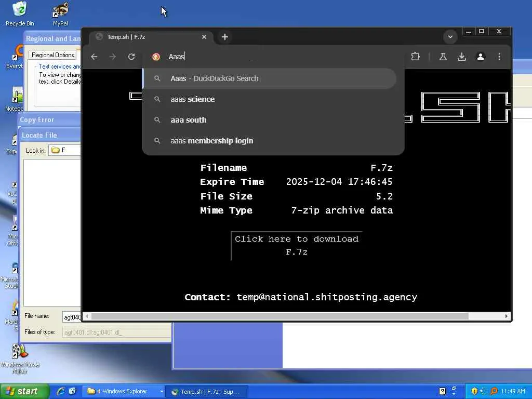
Task: Open the Look in folder dropdown
Action: click(65, 150)
